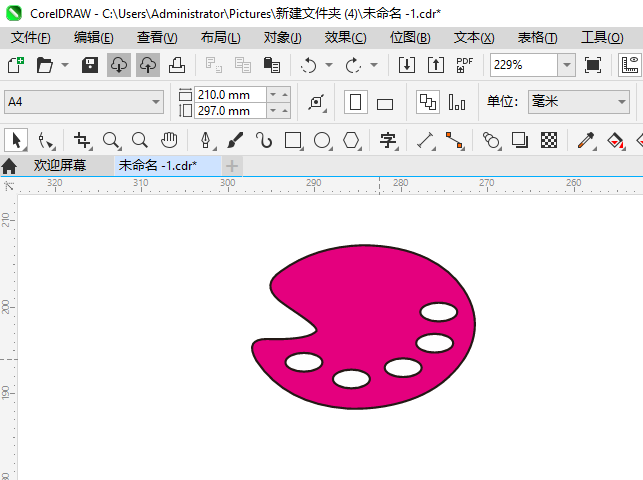Open the 对象(J) menu

click(283, 38)
